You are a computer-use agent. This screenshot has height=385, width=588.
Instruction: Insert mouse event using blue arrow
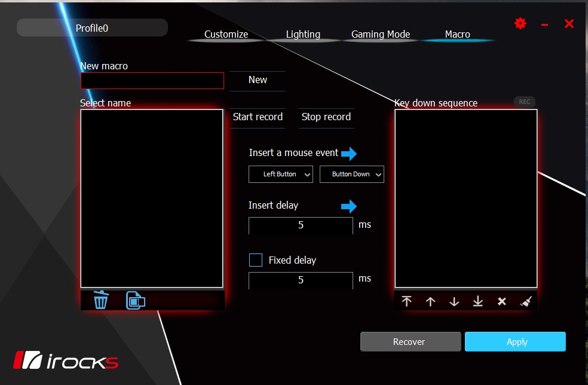pos(349,153)
